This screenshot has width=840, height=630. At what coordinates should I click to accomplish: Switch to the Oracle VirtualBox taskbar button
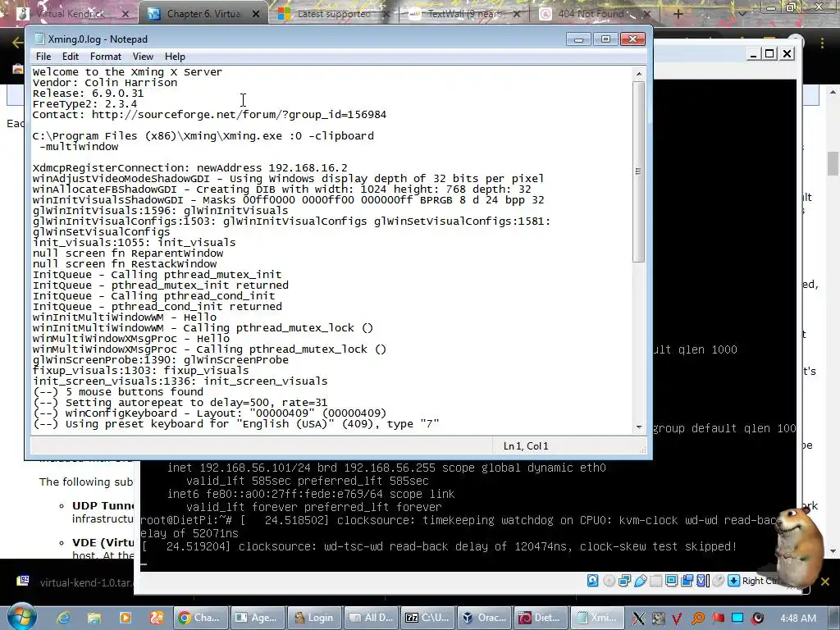[484, 618]
